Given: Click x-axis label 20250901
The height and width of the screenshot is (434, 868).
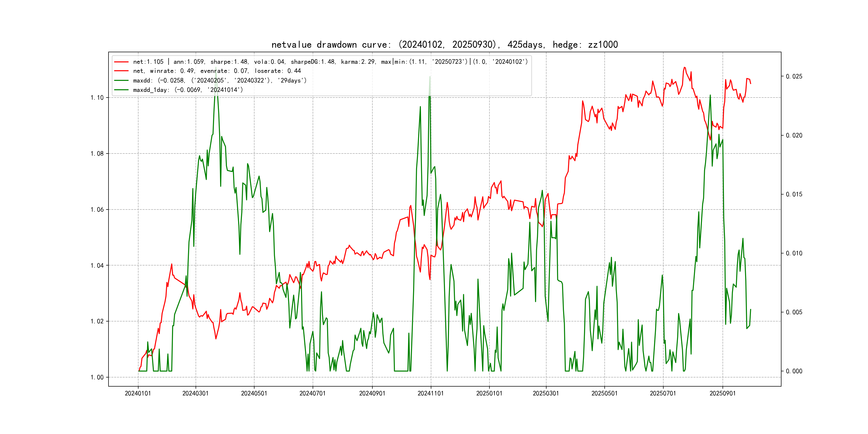Looking at the screenshot, I should click(x=723, y=394).
